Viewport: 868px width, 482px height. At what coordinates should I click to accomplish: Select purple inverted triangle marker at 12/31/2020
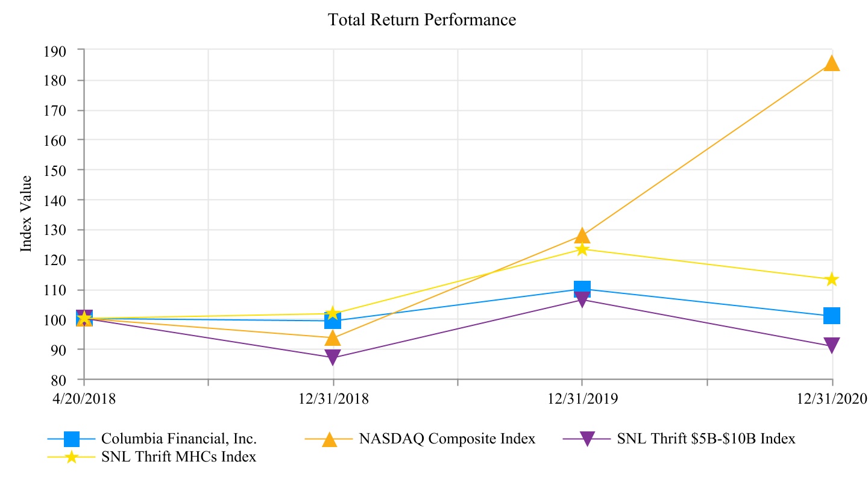click(832, 345)
